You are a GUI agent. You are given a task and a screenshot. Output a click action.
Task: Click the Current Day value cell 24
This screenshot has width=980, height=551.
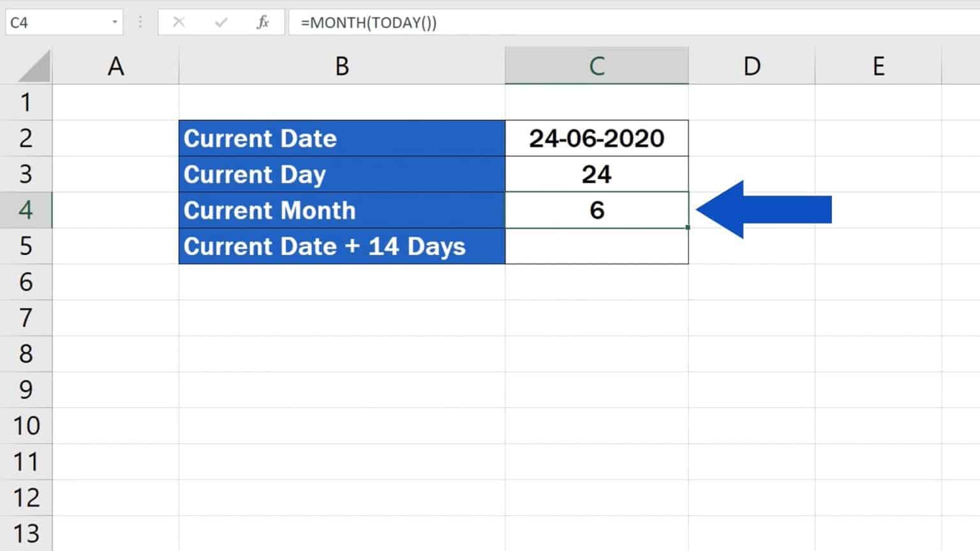[x=597, y=174]
